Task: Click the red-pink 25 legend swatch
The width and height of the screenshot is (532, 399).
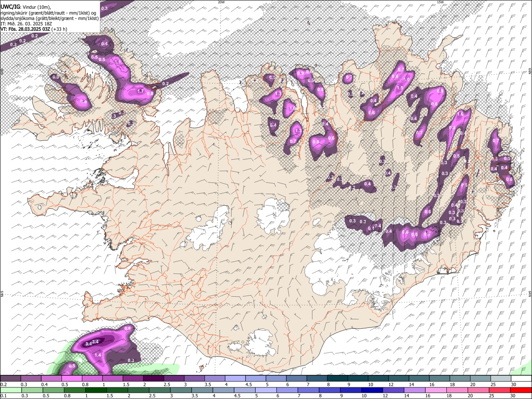Action: point(500,390)
